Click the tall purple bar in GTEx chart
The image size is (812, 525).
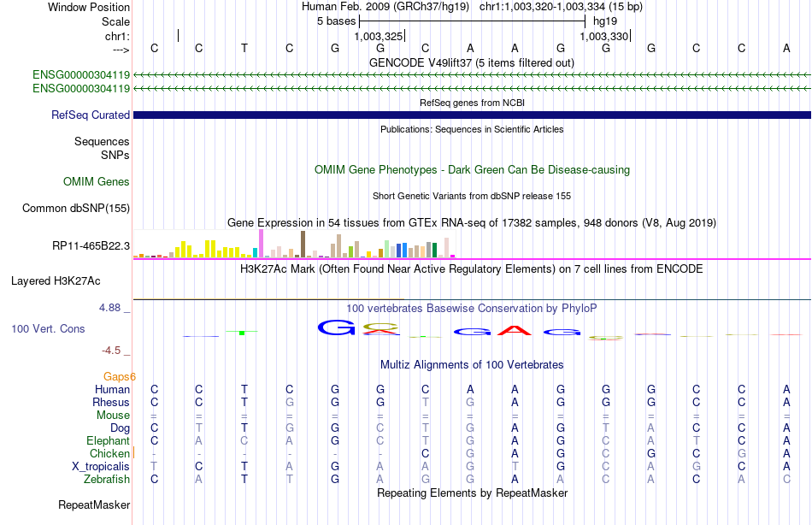pos(261,244)
